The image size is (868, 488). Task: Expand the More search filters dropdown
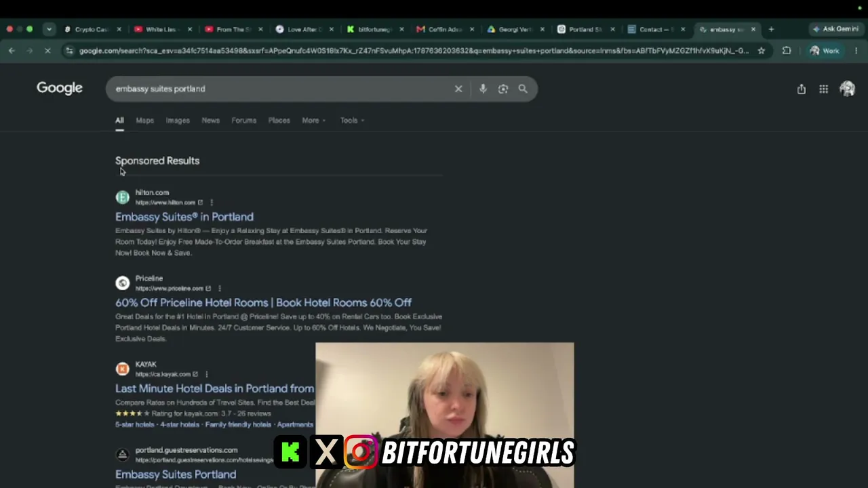click(x=314, y=121)
